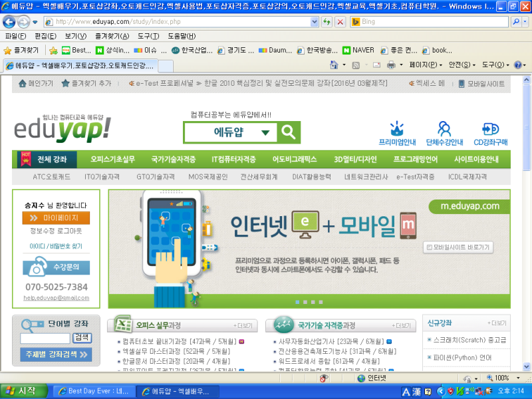Click the 단어별 강좌 search input field

pyautogui.click(x=45, y=338)
